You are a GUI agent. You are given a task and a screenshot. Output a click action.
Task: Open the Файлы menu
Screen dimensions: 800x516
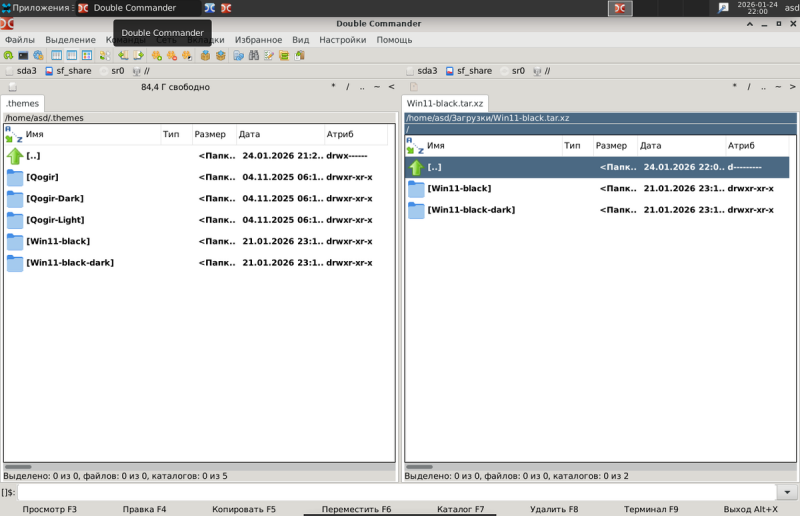tap(20, 40)
